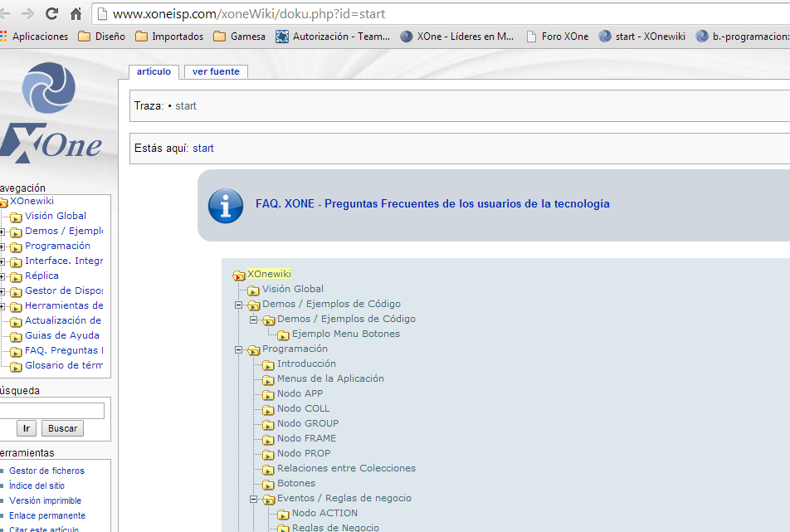Open FAQ. Preguntas in sidebar navigation
Screen dimensions: 790x532
[64, 350]
